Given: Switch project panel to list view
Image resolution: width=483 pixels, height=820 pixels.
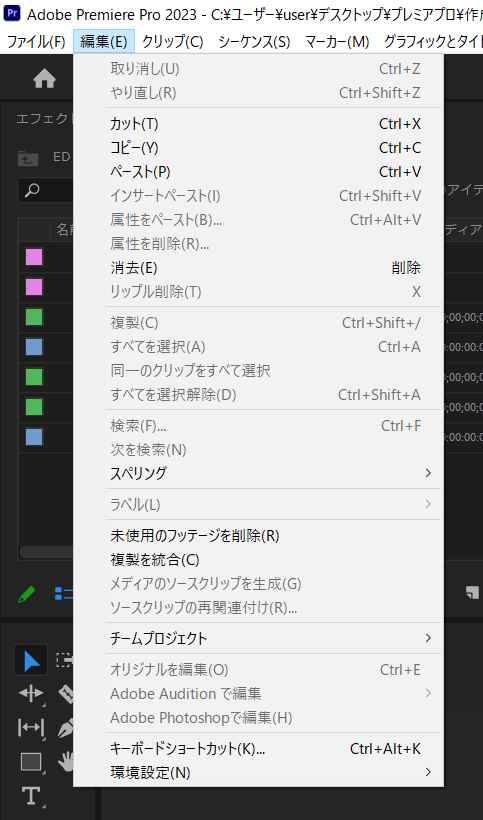Looking at the screenshot, I should click(x=64, y=594).
